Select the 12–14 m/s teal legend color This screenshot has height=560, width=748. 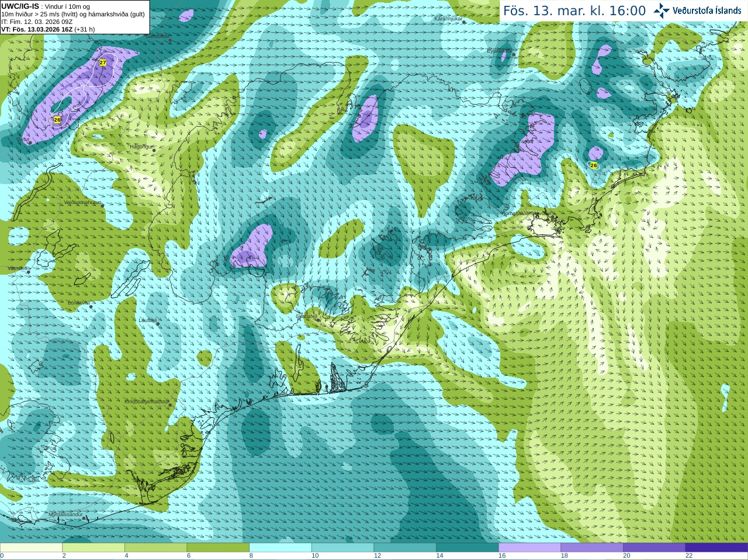[405, 548]
